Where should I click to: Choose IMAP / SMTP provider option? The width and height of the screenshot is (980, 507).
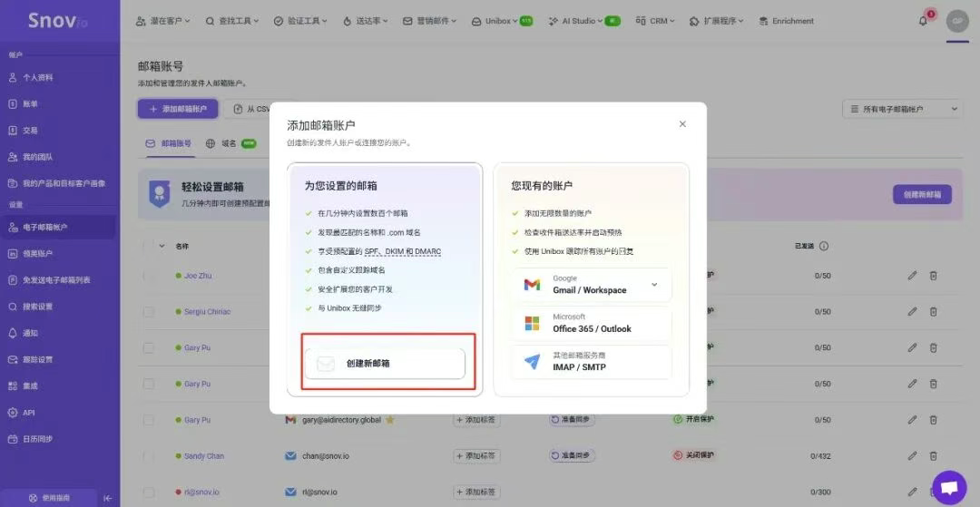592,362
